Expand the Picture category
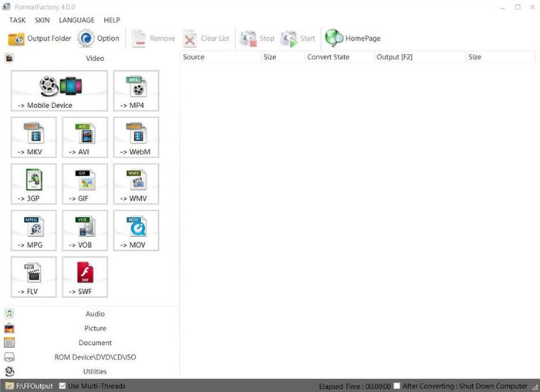 (x=90, y=328)
